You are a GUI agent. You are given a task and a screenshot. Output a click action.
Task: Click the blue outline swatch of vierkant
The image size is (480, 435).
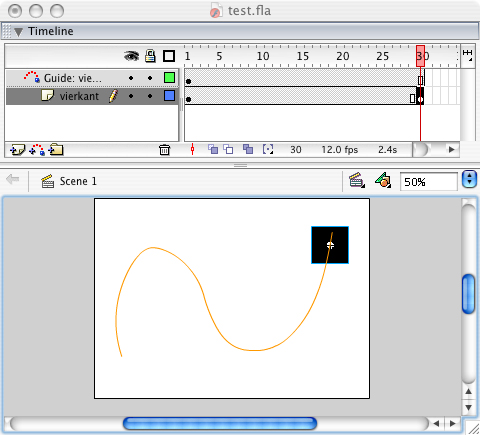(x=169, y=96)
